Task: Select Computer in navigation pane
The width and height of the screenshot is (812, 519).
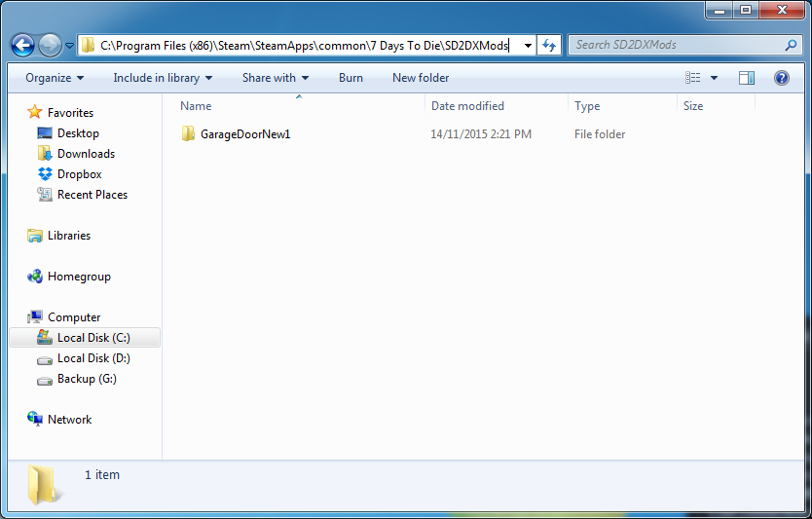Action: click(x=74, y=317)
